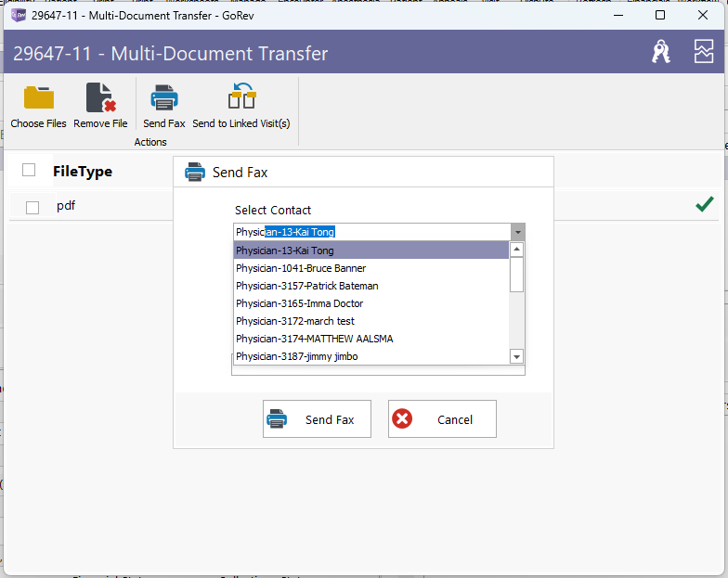This screenshot has width=728, height=578.
Task: Check the pdf row checkbox
Action: tap(32, 207)
